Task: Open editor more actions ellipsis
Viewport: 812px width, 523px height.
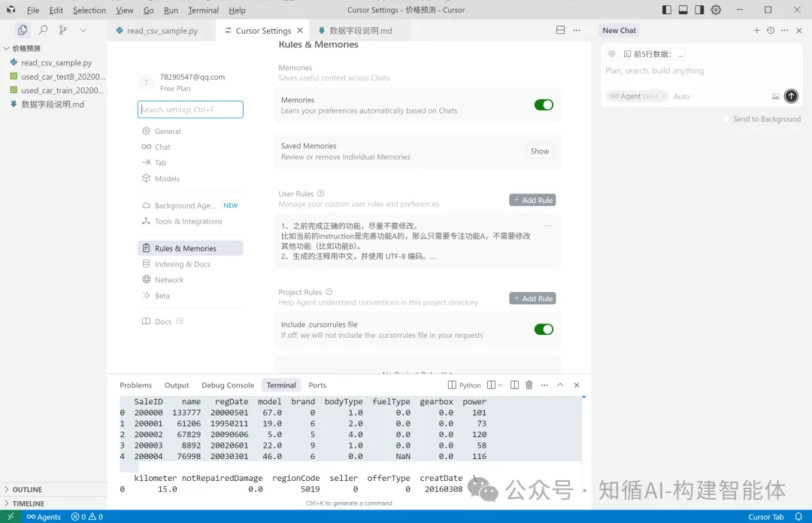Action: coord(577,30)
